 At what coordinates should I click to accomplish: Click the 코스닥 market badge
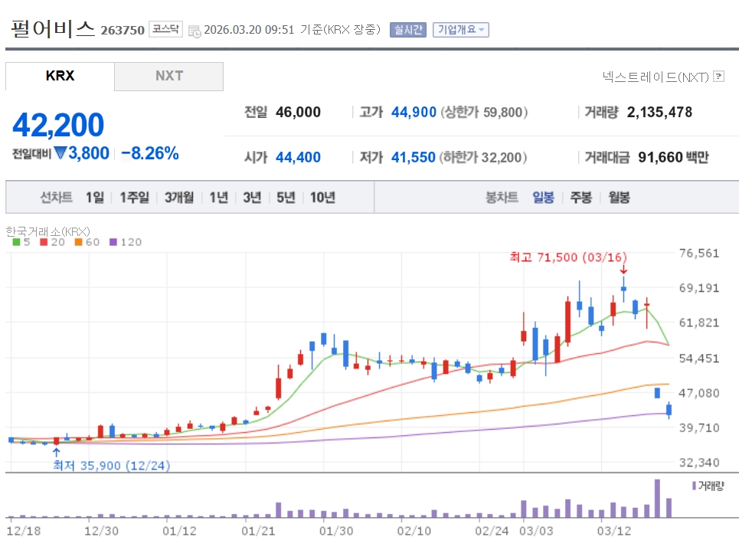165,30
